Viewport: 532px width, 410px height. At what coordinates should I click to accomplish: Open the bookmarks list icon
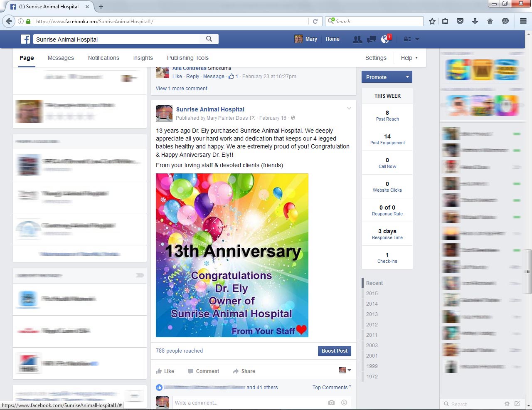445,21
